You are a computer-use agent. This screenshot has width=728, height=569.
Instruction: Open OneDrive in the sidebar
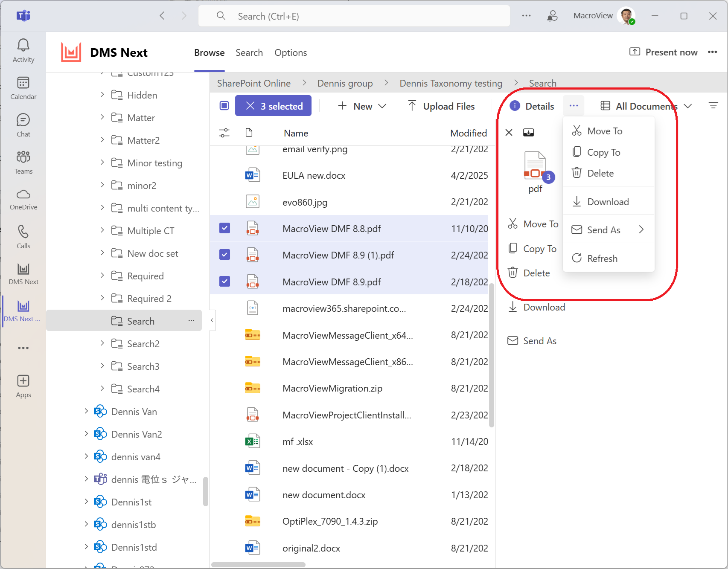23,200
